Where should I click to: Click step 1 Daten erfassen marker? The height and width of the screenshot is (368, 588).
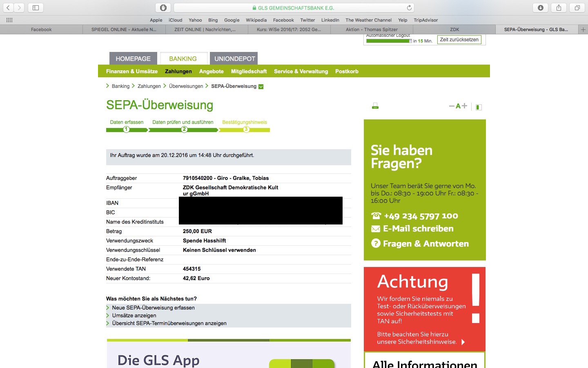coord(127,129)
